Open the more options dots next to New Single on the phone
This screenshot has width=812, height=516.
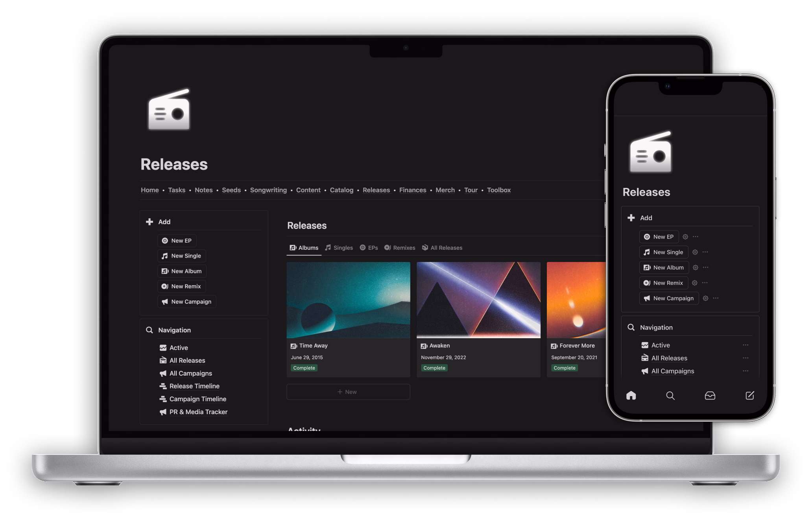[705, 252]
